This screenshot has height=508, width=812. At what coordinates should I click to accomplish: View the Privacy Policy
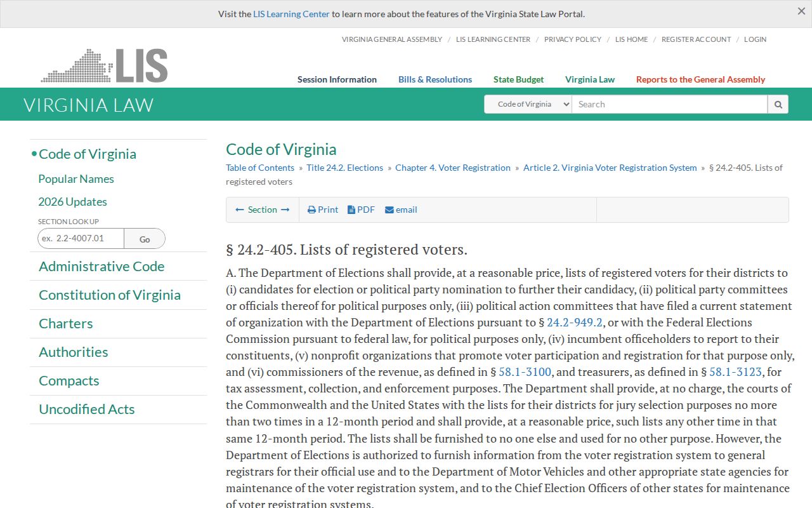[573, 39]
